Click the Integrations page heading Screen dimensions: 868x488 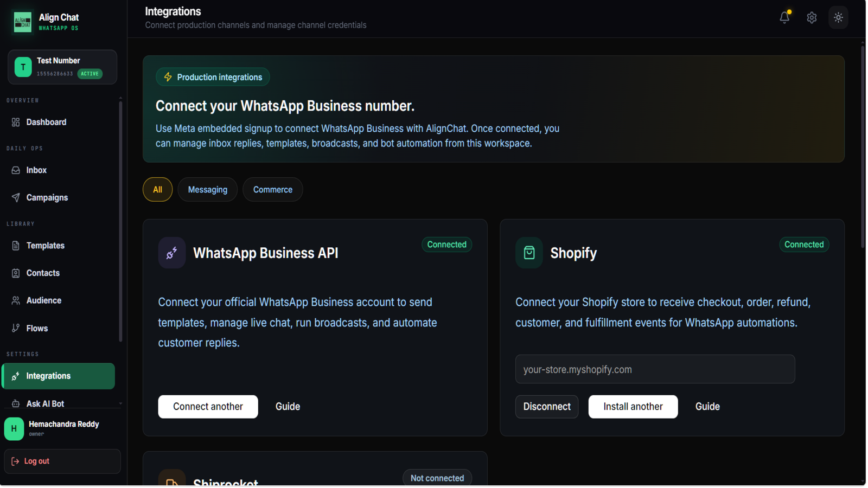(173, 11)
